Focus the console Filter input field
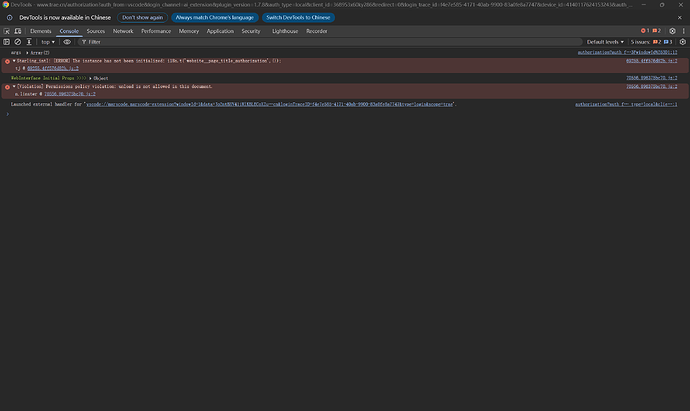Viewport: 690px width, 411px height. pyautogui.click(x=330, y=42)
